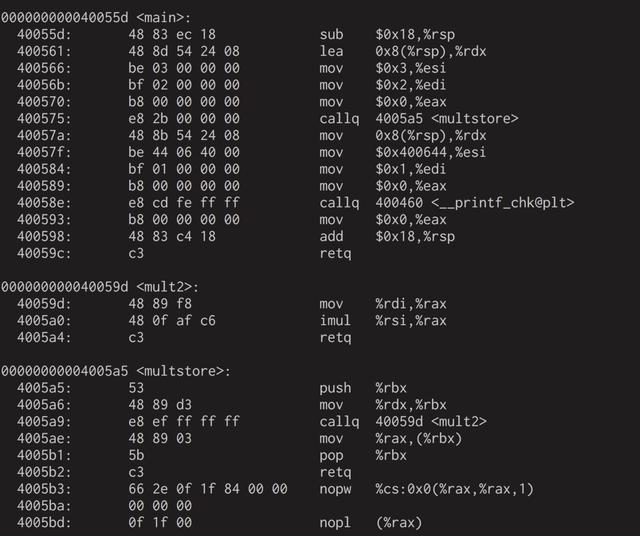Click the imul %rsi,%rax instruction
Image resolution: width=640 pixels, height=536 pixels.
click(383, 320)
